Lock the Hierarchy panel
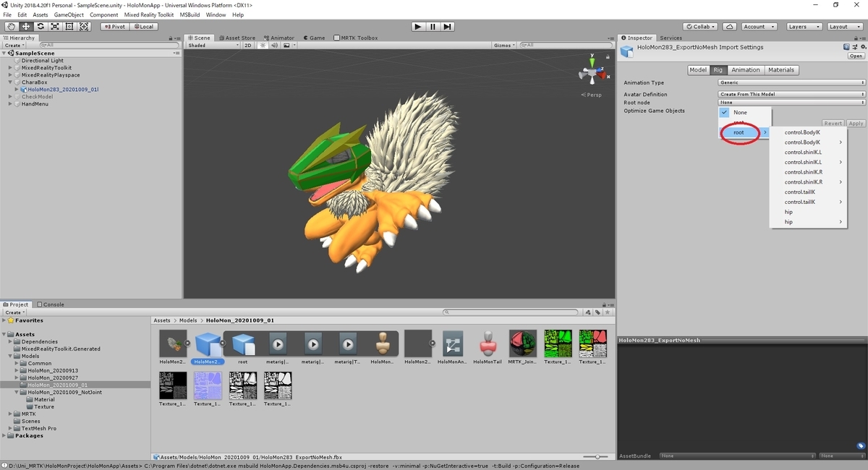The width and height of the screenshot is (868, 470). click(171, 38)
